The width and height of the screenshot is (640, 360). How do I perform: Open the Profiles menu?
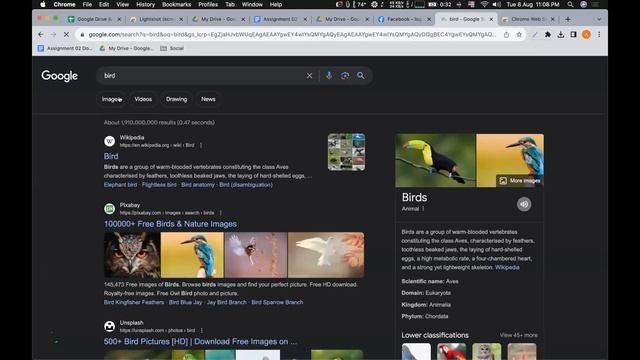[x=208, y=4]
